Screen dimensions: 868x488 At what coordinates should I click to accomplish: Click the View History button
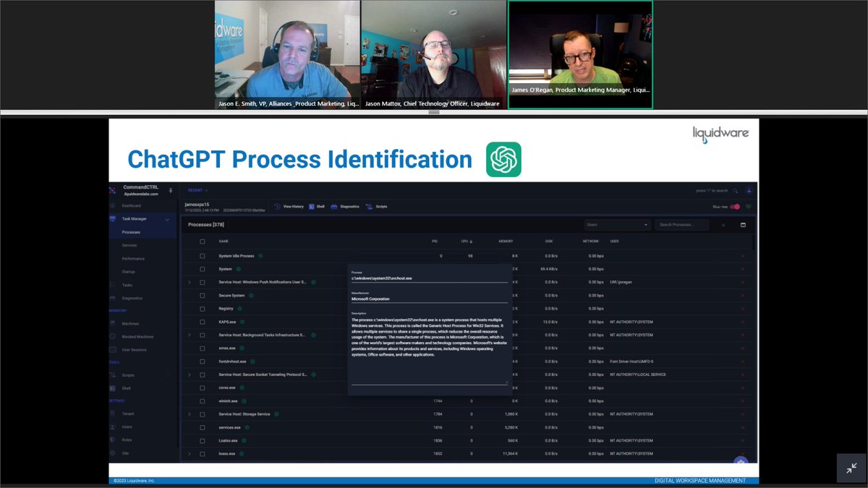pyautogui.click(x=289, y=207)
